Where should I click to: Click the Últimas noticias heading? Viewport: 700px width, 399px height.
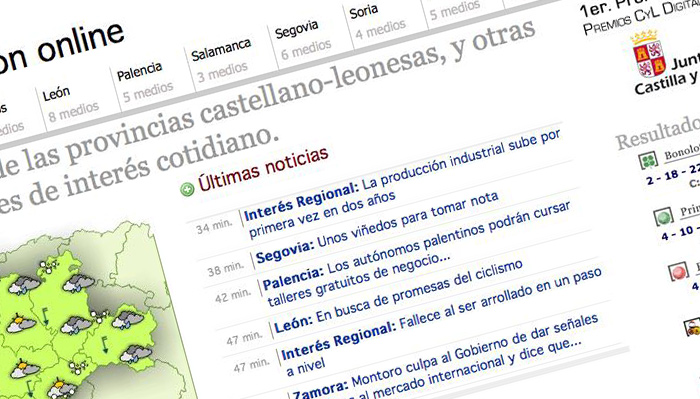[x=263, y=169]
